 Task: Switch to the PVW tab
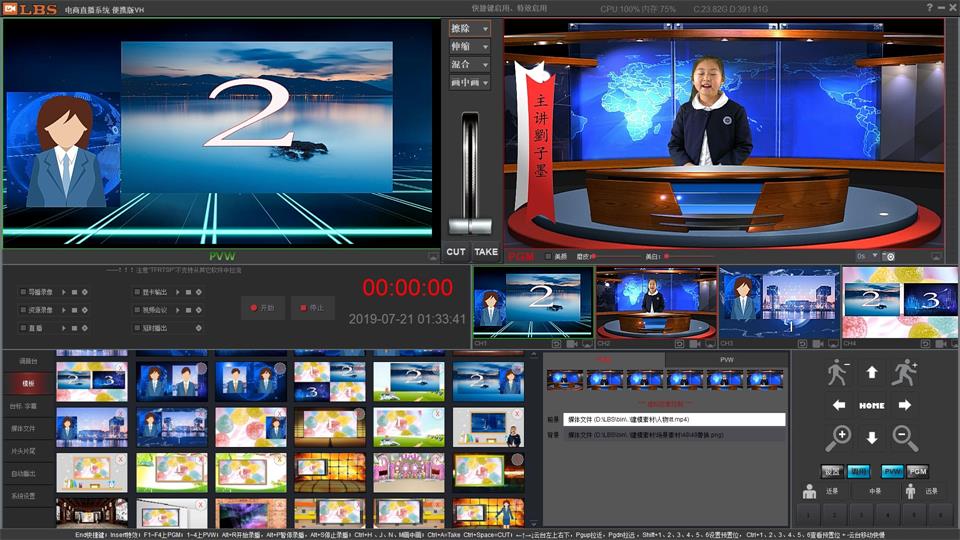(x=726, y=359)
